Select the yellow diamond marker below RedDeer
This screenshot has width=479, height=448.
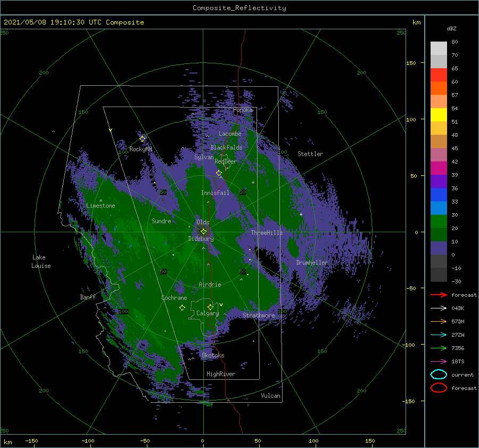pos(219,173)
